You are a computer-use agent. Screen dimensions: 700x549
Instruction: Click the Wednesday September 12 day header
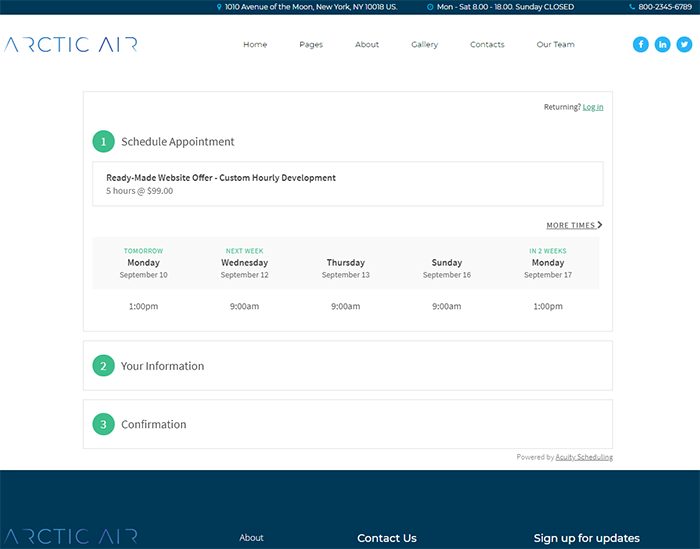click(244, 263)
